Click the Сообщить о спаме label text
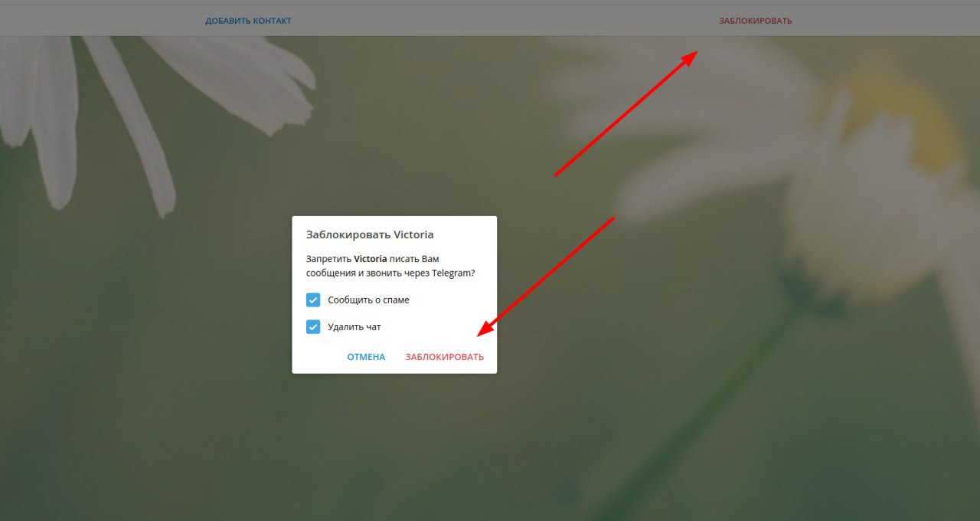 pos(368,300)
